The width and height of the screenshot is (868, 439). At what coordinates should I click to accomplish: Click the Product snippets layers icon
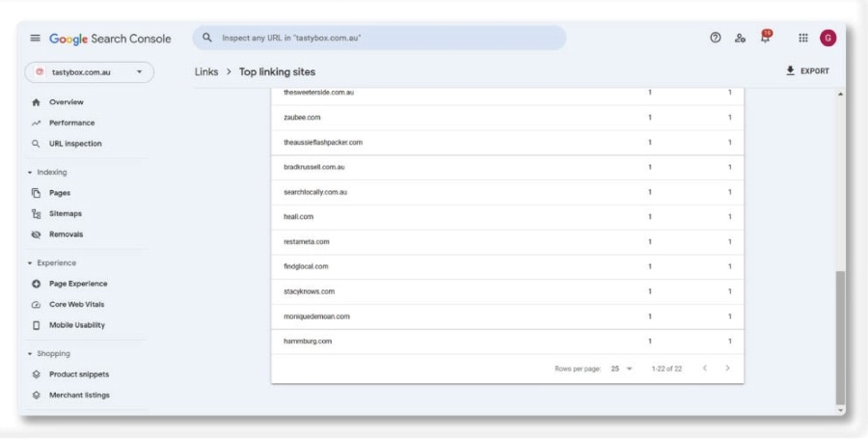36,374
